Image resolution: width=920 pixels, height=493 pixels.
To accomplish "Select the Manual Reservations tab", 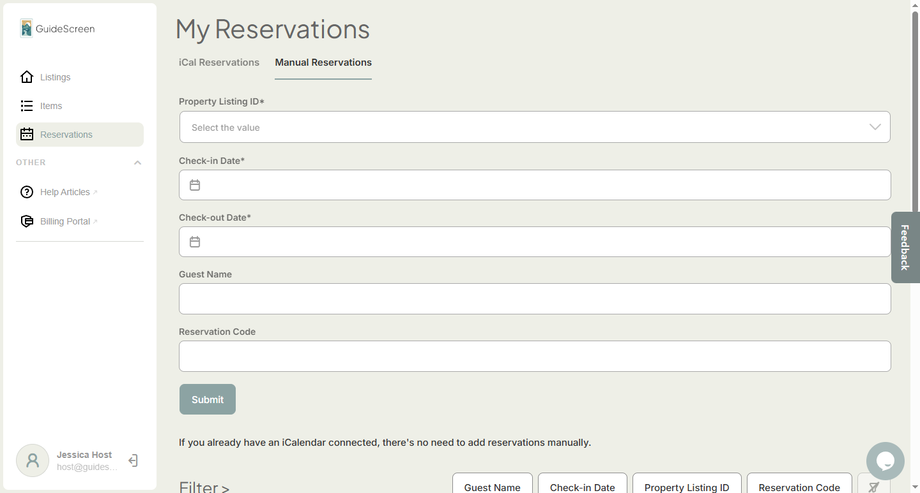I will pyautogui.click(x=323, y=62).
